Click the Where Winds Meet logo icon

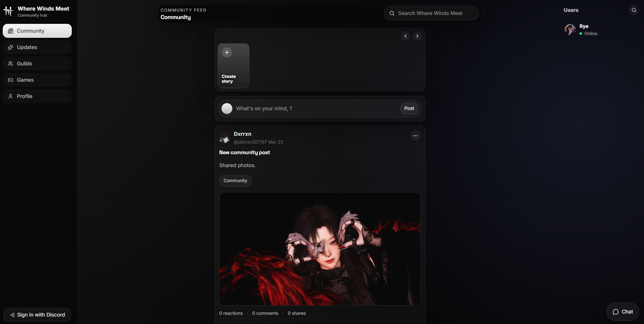click(8, 11)
